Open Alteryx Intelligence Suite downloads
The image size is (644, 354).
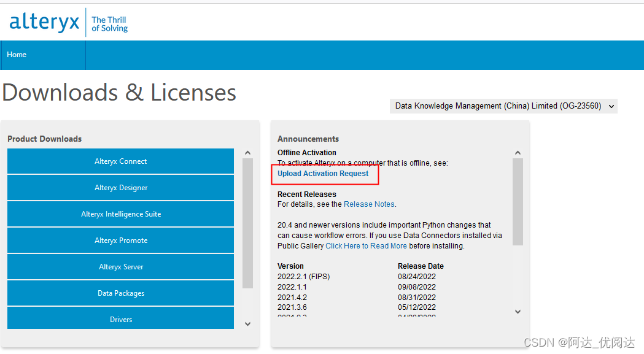(x=120, y=214)
